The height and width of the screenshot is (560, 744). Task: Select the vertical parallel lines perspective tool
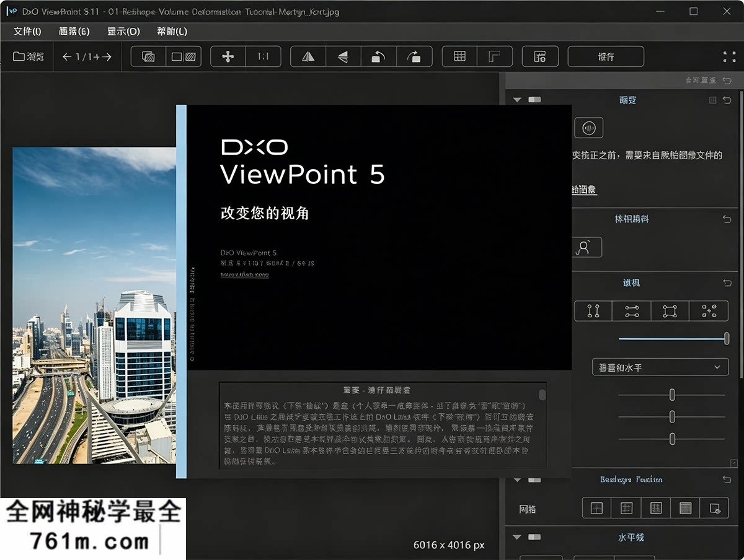click(x=593, y=311)
